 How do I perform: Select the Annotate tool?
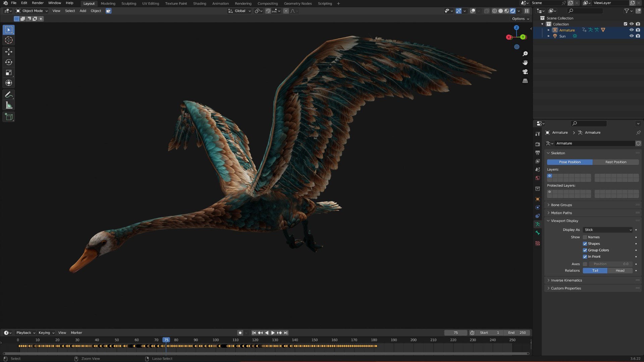coord(9,95)
